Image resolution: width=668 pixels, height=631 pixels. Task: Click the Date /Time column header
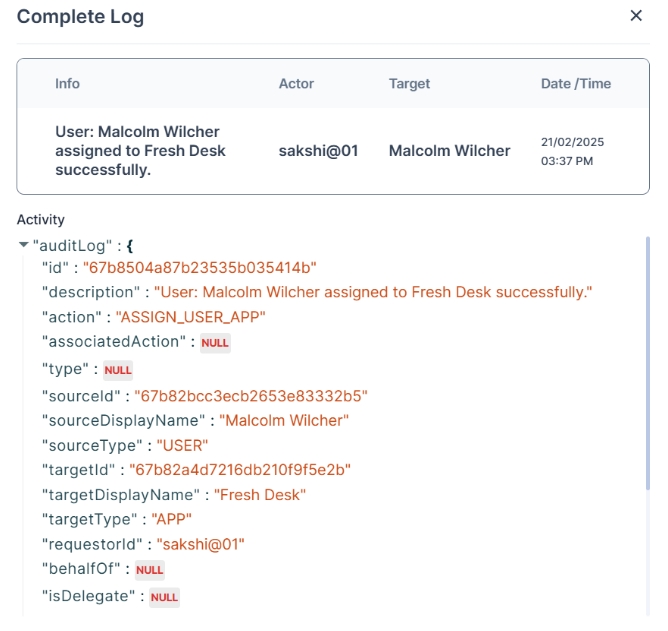(x=575, y=84)
